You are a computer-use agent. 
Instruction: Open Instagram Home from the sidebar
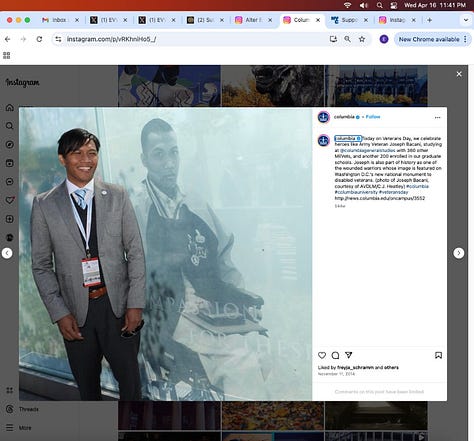[10, 107]
